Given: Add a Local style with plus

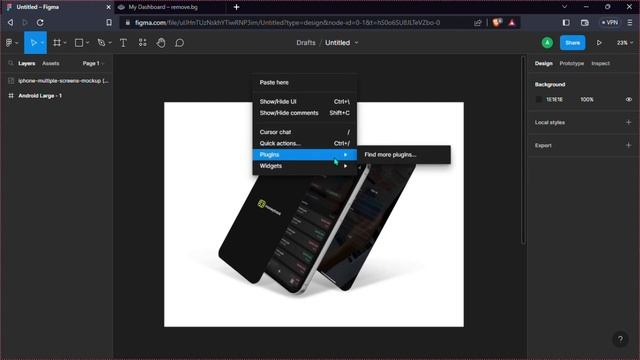Looking at the screenshot, I should 629,122.
